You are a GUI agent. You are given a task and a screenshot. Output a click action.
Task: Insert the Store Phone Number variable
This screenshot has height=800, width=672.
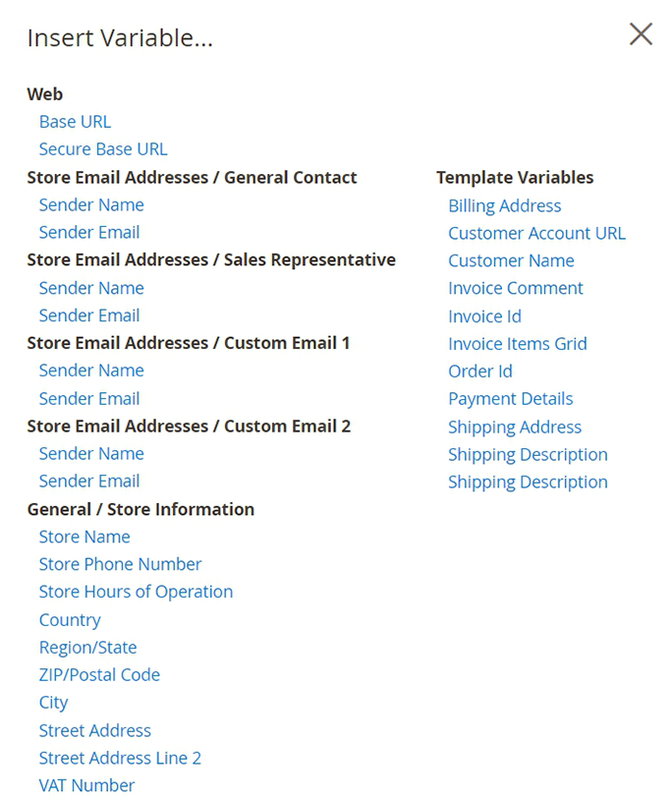click(120, 564)
